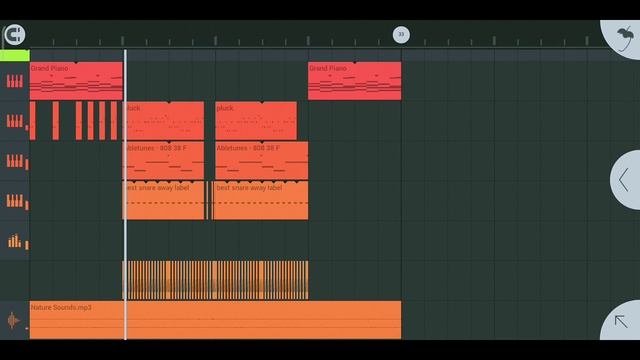Select second best snare away label clip
The width and height of the screenshot is (640, 360).
click(x=261, y=200)
